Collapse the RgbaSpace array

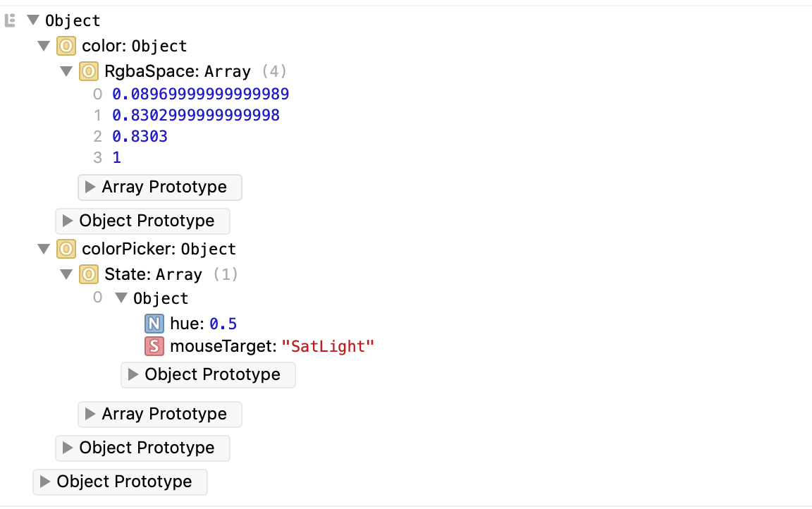[66, 70]
